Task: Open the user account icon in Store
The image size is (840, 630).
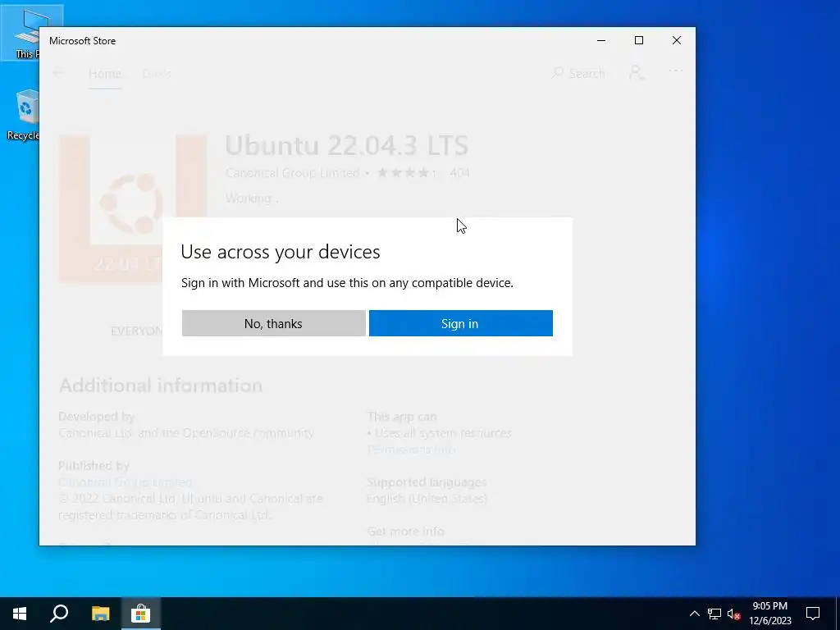Action: [637, 72]
